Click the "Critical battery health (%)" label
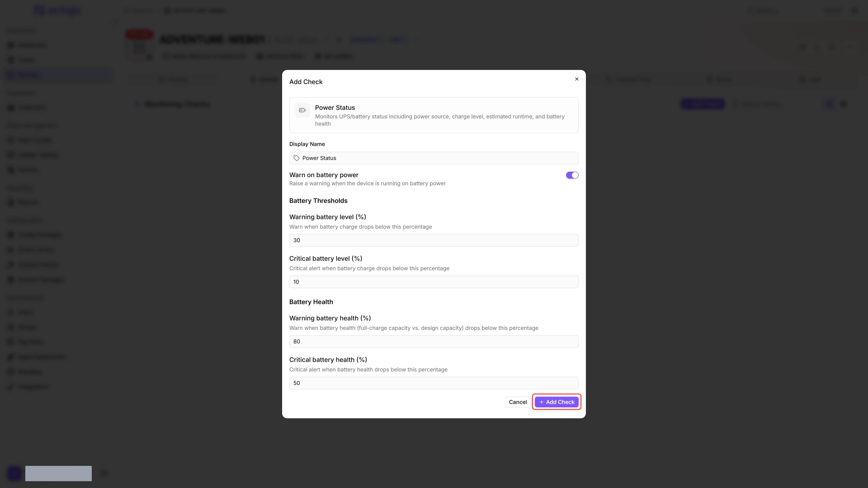 click(x=328, y=360)
